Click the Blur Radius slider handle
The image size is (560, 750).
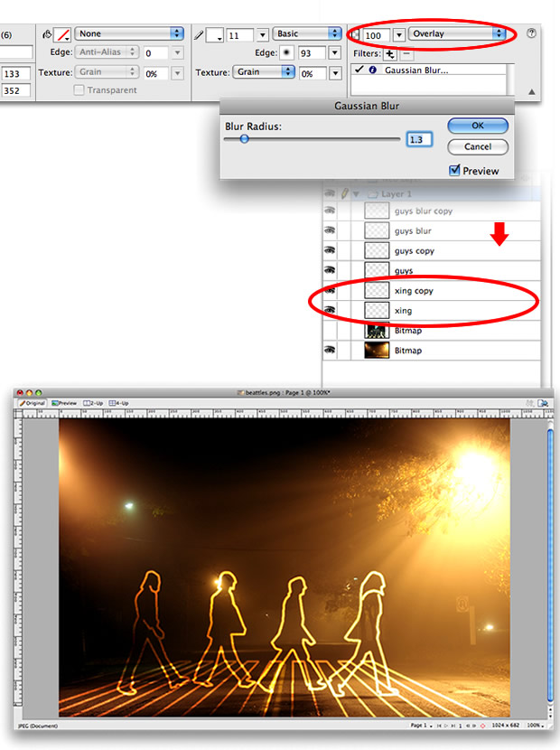[244, 139]
